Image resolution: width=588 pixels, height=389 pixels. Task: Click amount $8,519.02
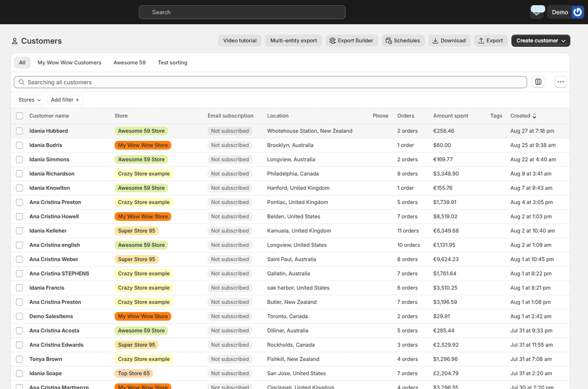point(445,216)
